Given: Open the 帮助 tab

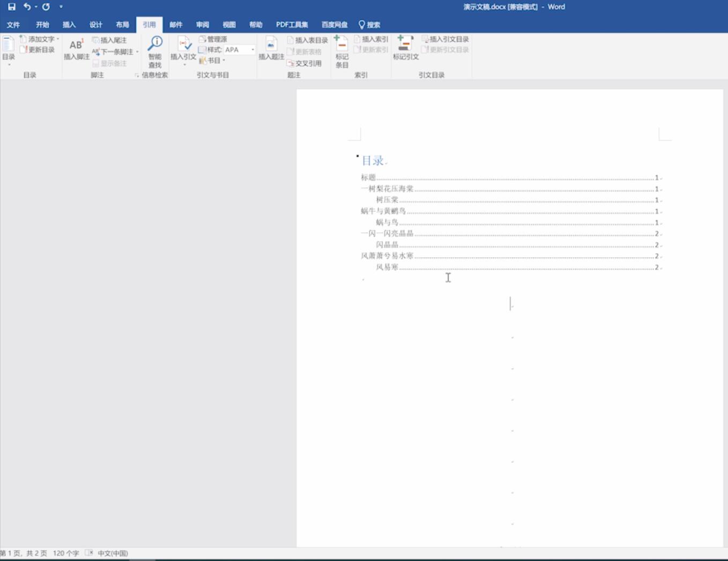Looking at the screenshot, I should point(256,25).
